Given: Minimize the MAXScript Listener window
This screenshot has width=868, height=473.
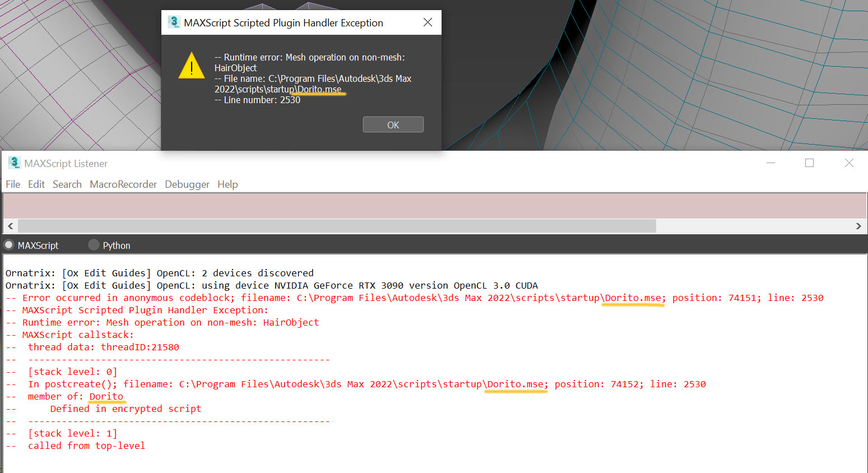Looking at the screenshot, I should pyautogui.click(x=770, y=163).
